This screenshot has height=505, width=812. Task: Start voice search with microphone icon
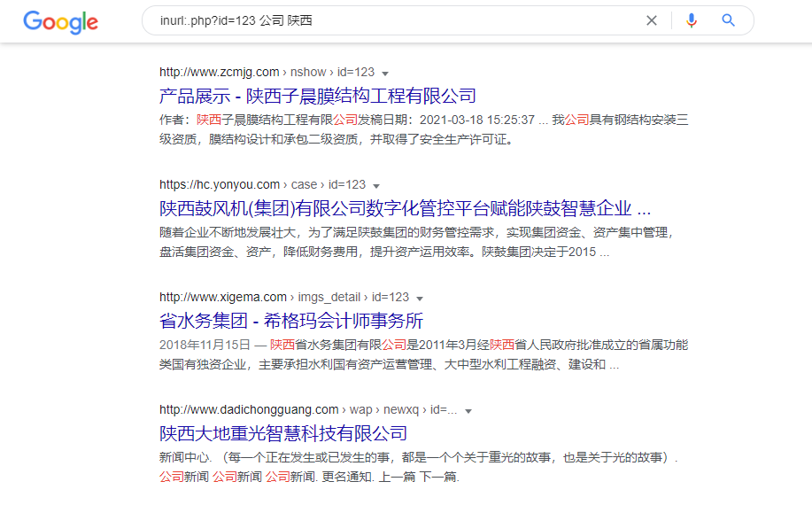pyautogui.click(x=692, y=20)
